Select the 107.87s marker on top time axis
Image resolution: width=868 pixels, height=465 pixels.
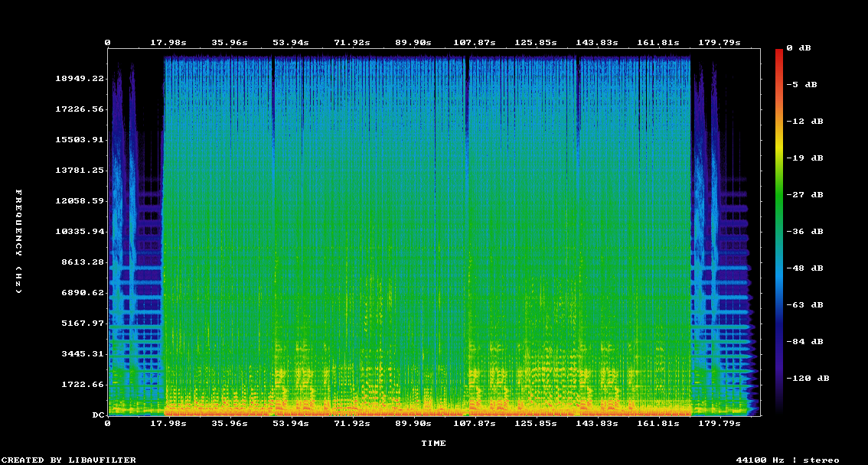[475, 43]
